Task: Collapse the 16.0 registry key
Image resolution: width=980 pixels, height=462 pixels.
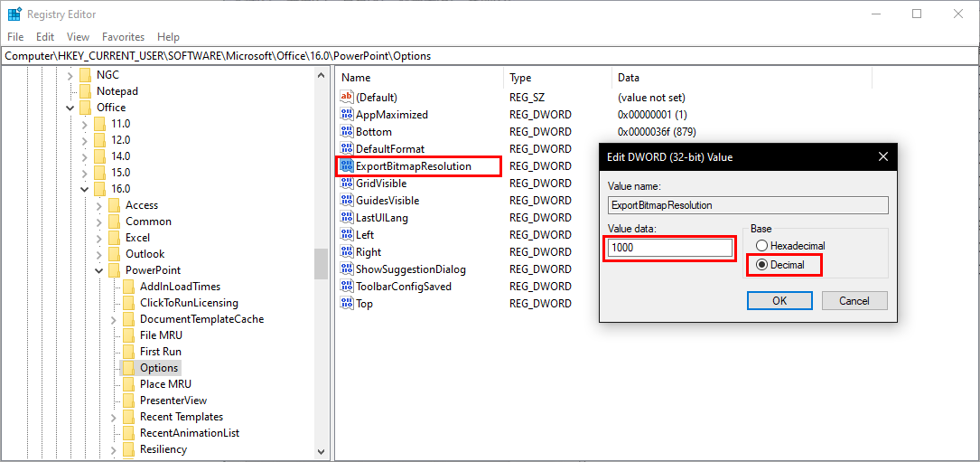Action: tap(85, 189)
